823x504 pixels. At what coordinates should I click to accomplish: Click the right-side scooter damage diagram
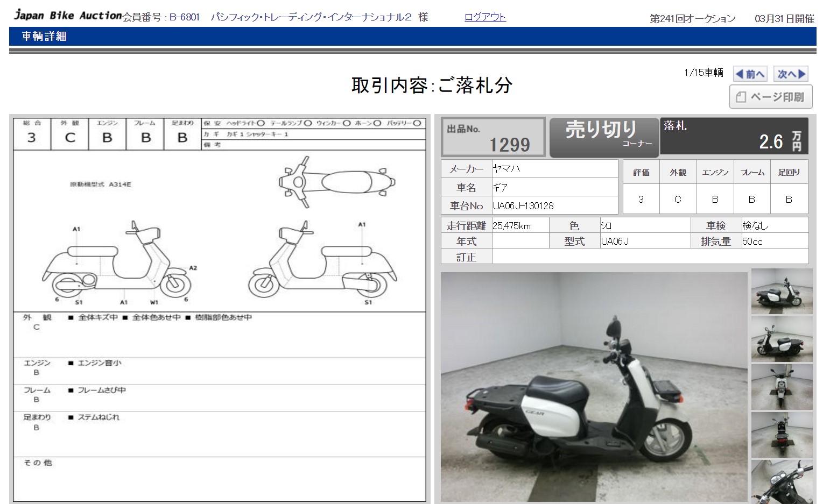(322, 264)
